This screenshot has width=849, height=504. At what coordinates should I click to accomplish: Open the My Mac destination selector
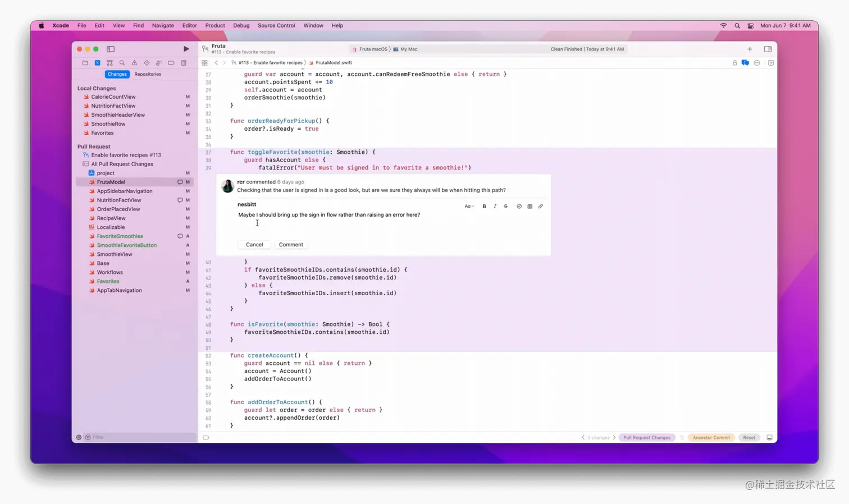tap(405, 49)
